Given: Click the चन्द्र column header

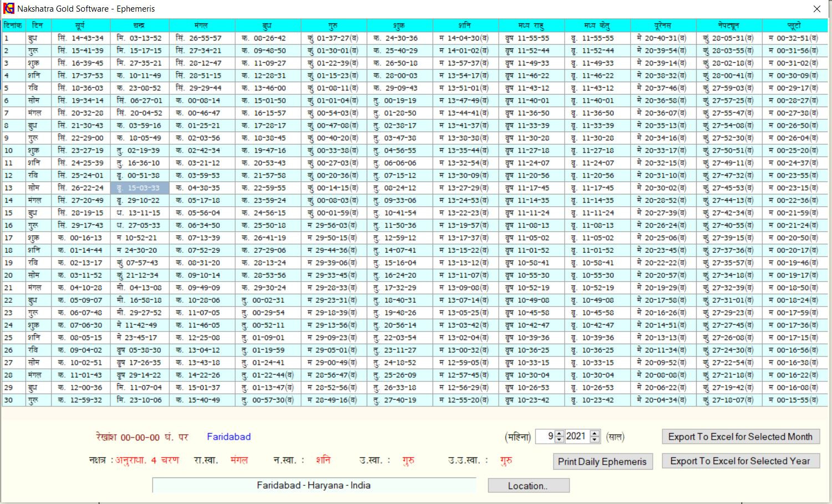Looking at the screenshot, I should pos(139,26).
